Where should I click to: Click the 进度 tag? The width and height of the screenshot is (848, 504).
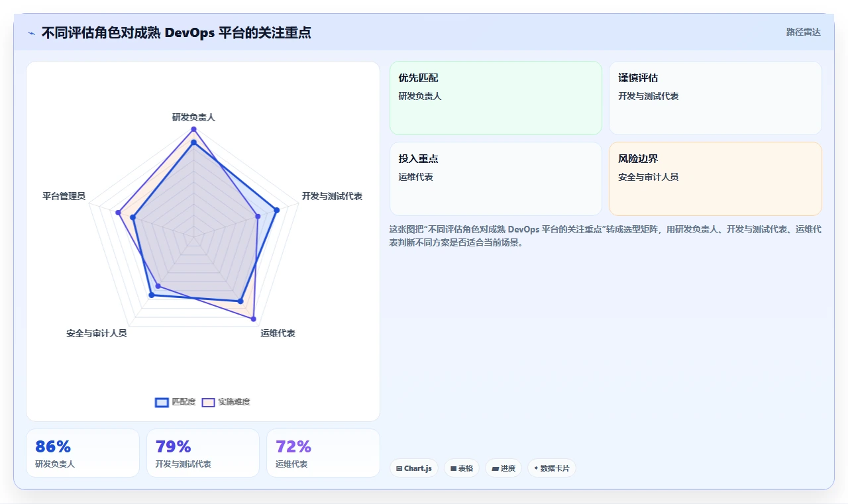pyautogui.click(x=503, y=468)
